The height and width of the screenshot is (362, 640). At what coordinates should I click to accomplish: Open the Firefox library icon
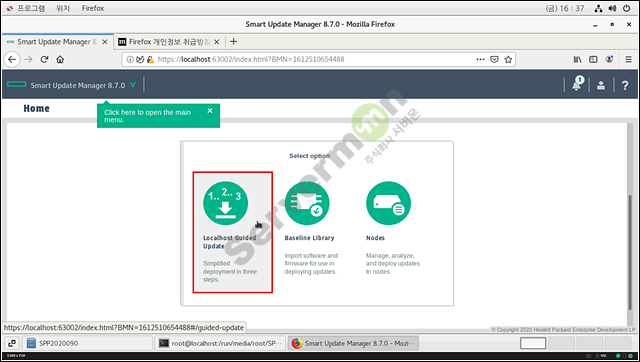578,60
